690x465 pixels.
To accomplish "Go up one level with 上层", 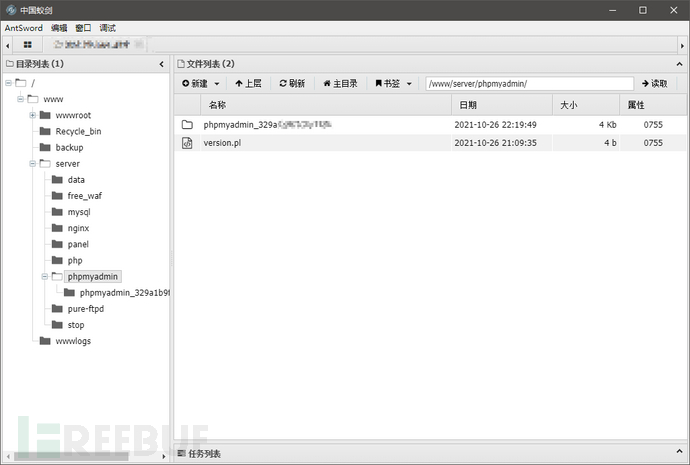I will pos(248,84).
